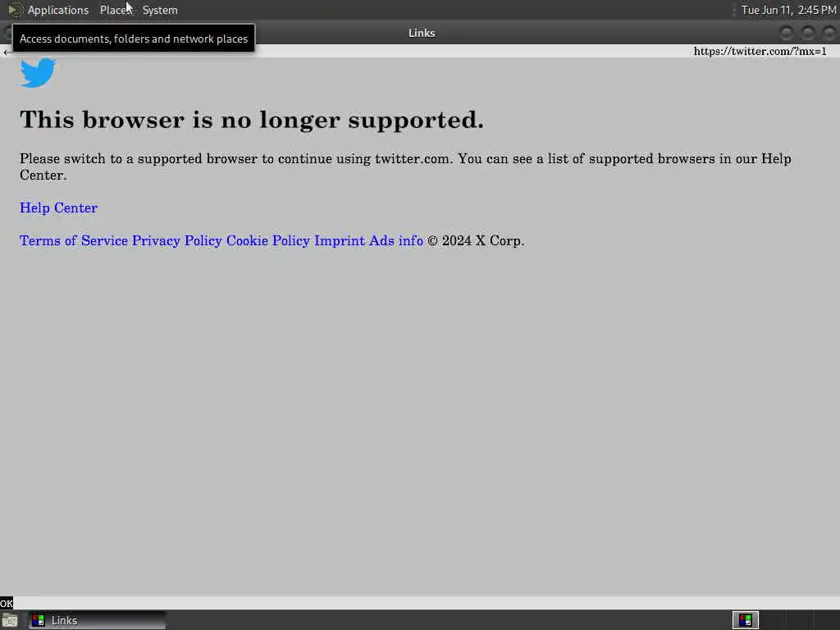Open the Imprint link

coord(339,240)
